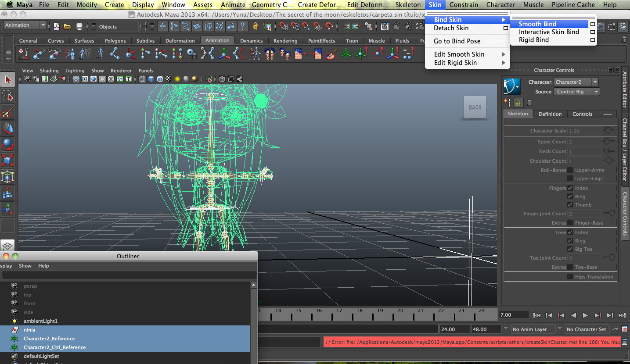The height and width of the screenshot is (364, 630).
Task: Choose the Lasso select tool
Action: [8, 96]
